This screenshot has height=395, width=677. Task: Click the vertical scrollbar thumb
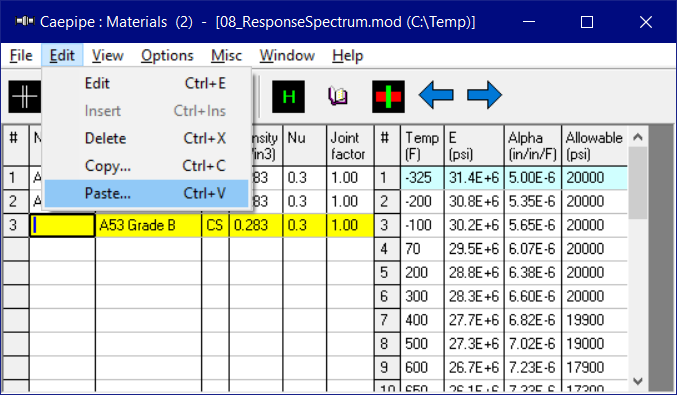click(x=638, y=183)
